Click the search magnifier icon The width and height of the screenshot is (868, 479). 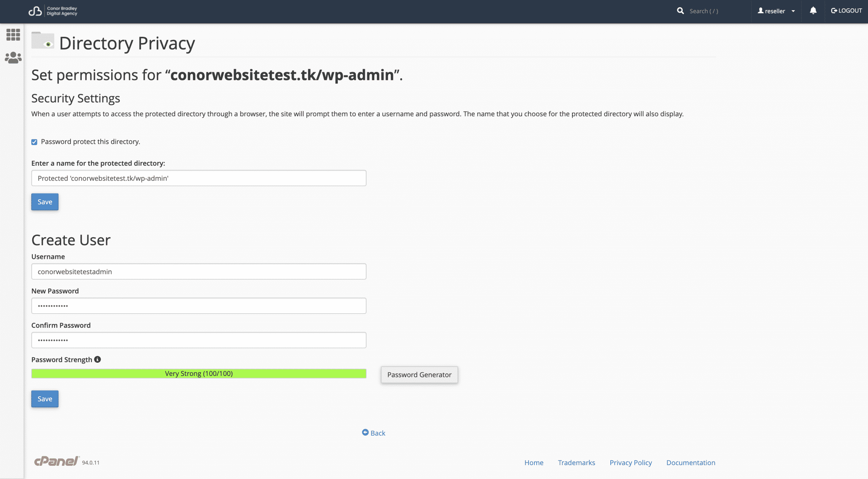680,11
